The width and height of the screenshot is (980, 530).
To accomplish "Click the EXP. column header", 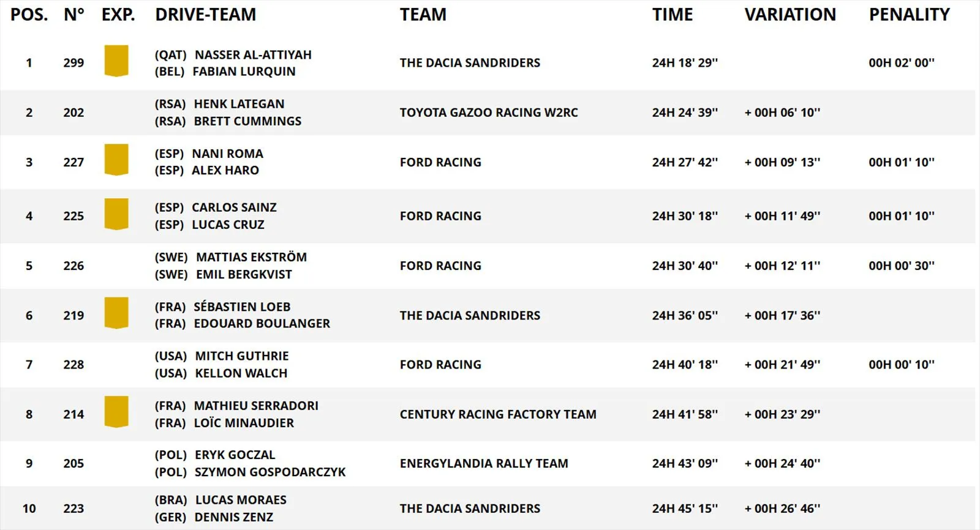I will pyautogui.click(x=118, y=15).
